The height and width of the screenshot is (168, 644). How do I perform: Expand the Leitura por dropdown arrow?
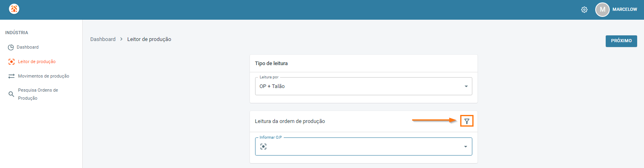466,86
